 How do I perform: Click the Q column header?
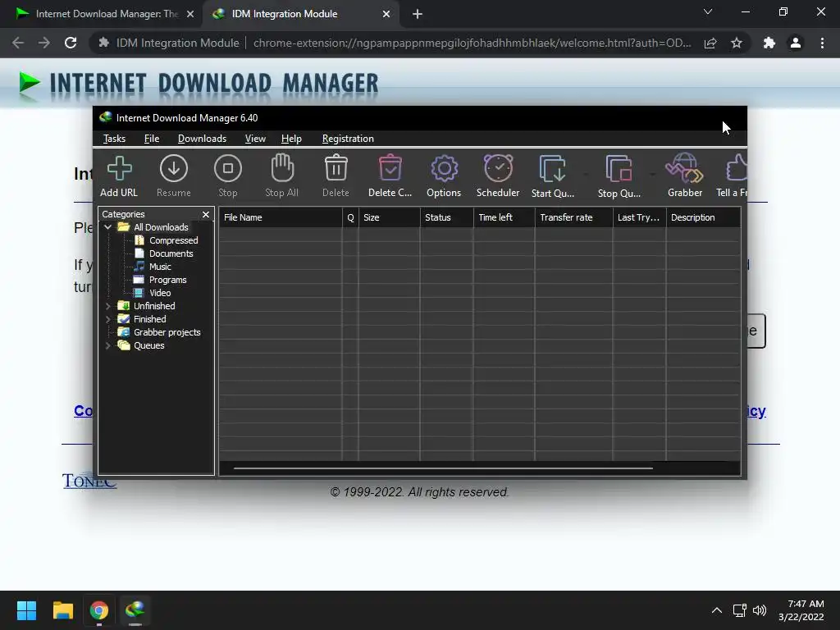[x=350, y=217]
